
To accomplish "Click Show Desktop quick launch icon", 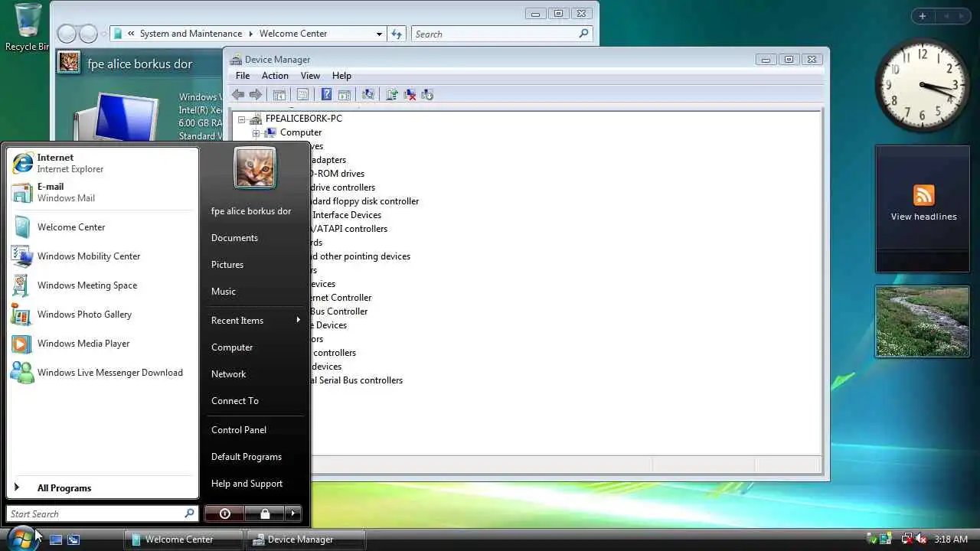I will (56, 540).
